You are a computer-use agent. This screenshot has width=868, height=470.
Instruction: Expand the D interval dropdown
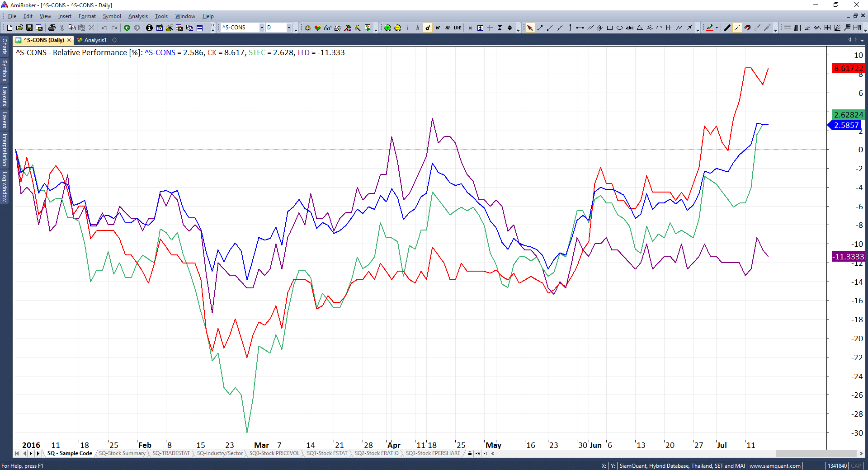289,28
